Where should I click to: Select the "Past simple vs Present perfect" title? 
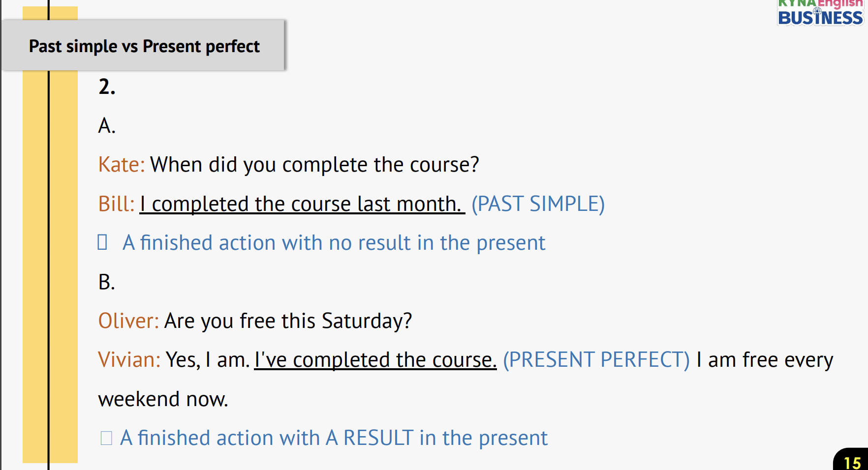click(x=144, y=46)
